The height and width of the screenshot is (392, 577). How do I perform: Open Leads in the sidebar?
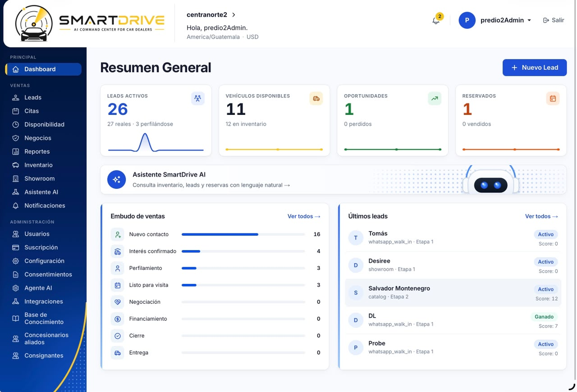tap(43, 97)
